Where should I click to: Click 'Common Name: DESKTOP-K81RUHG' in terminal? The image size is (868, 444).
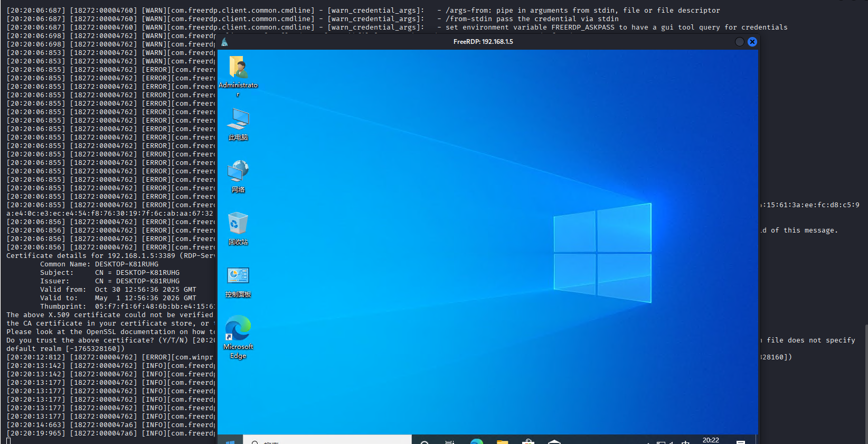click(99, 264)
